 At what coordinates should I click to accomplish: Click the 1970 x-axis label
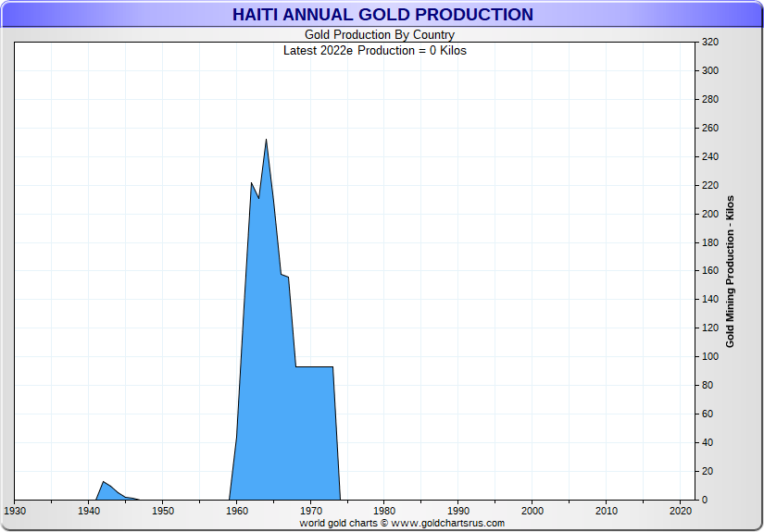pyautogui.click(x=310, y=510)
